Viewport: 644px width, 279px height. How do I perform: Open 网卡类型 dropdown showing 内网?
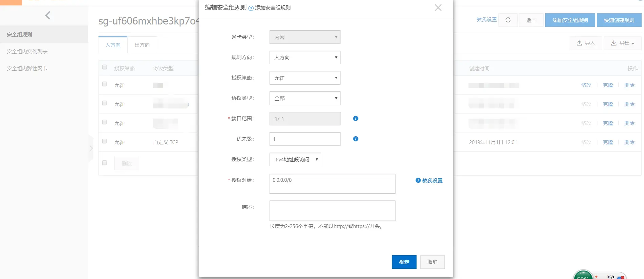tap(305, 37)
